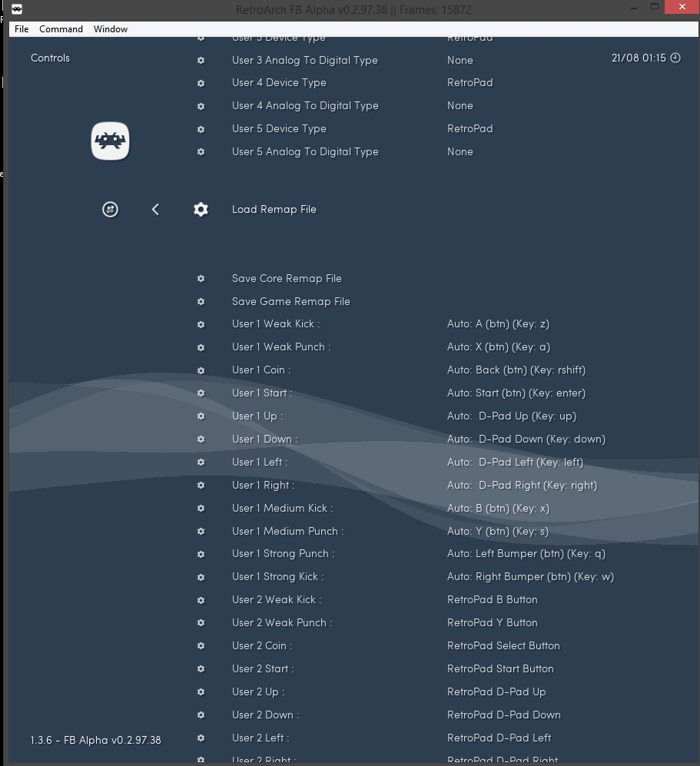Click gear icon beside User 1 Right
The width and height of the screenshot is (700, 766).
[201, 485]
